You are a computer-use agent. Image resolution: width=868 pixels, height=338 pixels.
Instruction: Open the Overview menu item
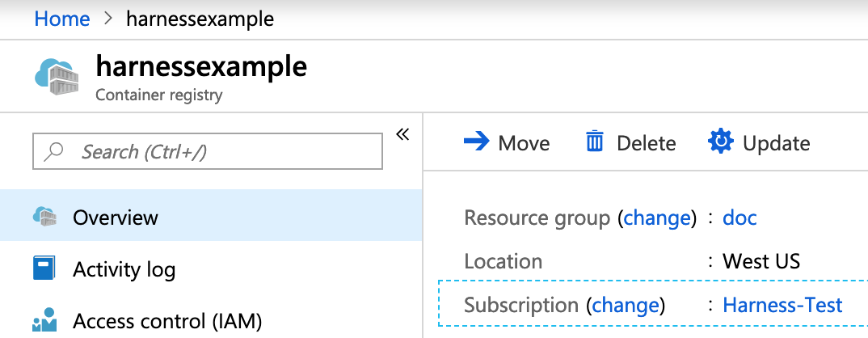point(211,216)
